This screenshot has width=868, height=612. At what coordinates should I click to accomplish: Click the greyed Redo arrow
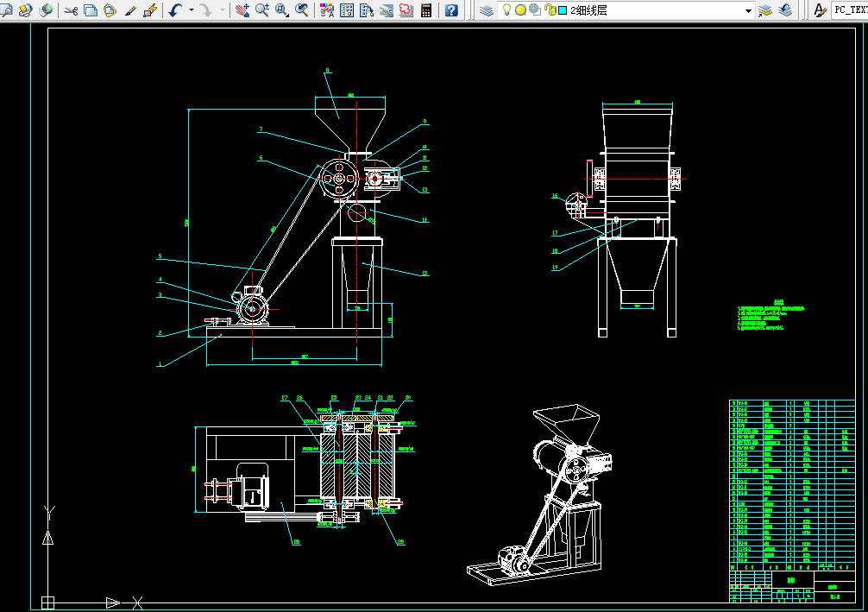tap(206, 10)
